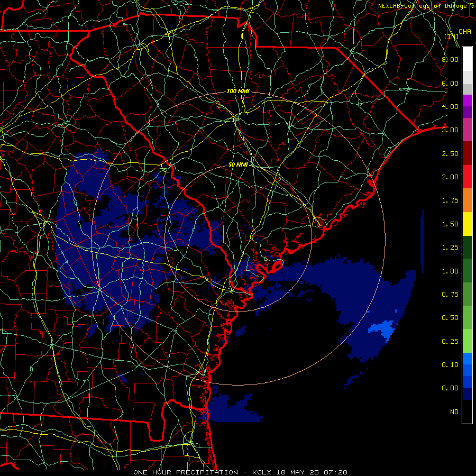Screen dimensions: 476x476
Task: Pick the pink 3.00 legend color
Action: point(467,130)
